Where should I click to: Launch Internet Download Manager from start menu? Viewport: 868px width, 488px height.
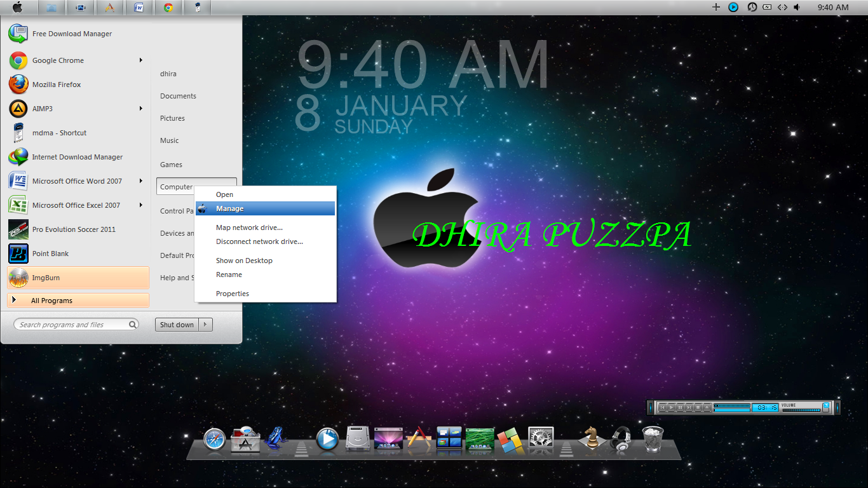78,157
